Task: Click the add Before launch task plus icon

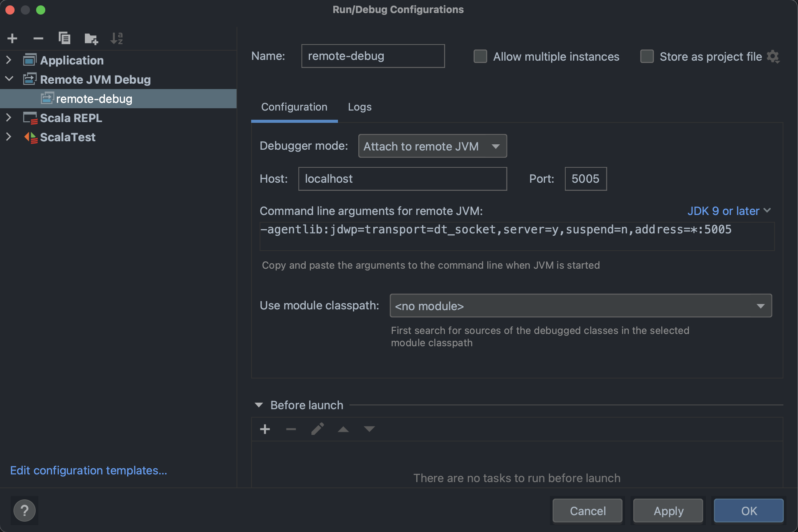Action: pyautogui.click(x=265, y=429)
